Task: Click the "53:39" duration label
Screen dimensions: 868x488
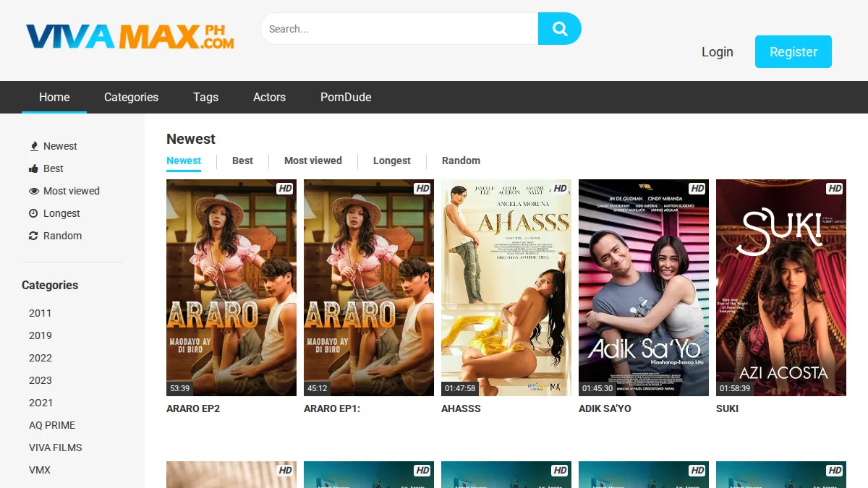Action: (180, 388)
